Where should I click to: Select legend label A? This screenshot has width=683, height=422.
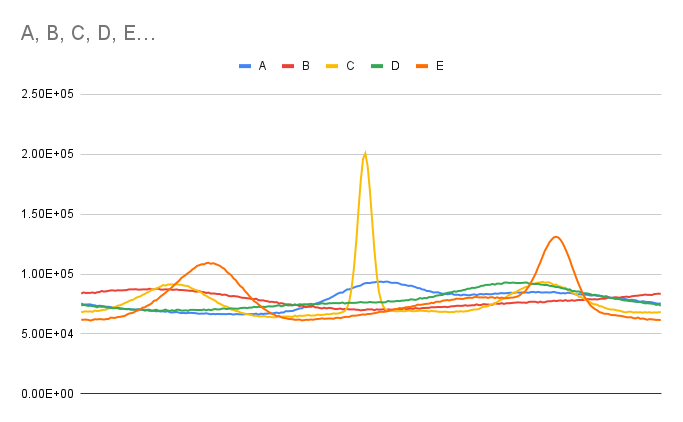click(x=262, y=66)
